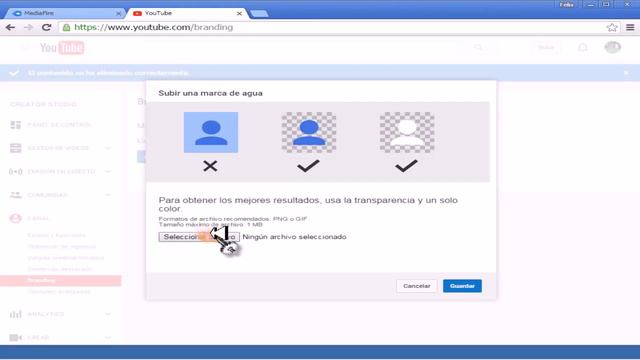Open Emisión en directo broadcast icon

tap(16, 171)
